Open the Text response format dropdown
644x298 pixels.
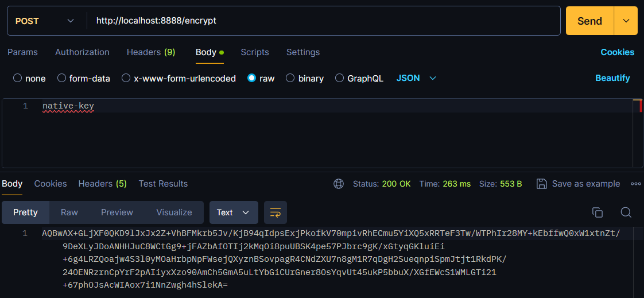[234, 212]
